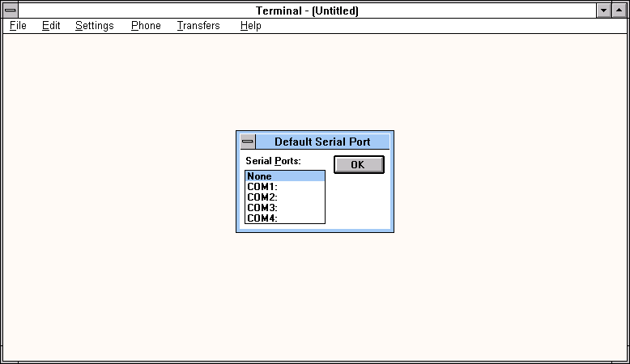Minimize the Terminal window
The image size is (630, 364).
click(603, 11)
